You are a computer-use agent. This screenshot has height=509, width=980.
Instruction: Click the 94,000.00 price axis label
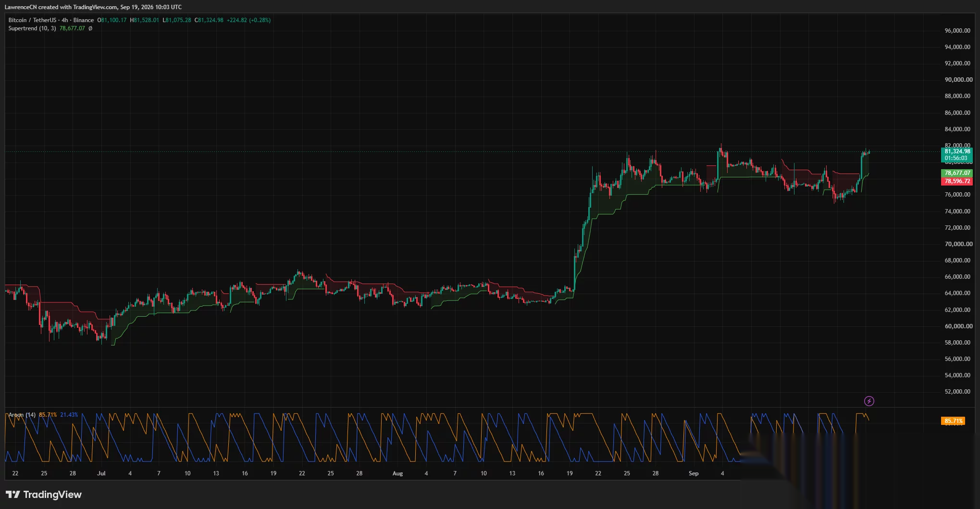958,47
